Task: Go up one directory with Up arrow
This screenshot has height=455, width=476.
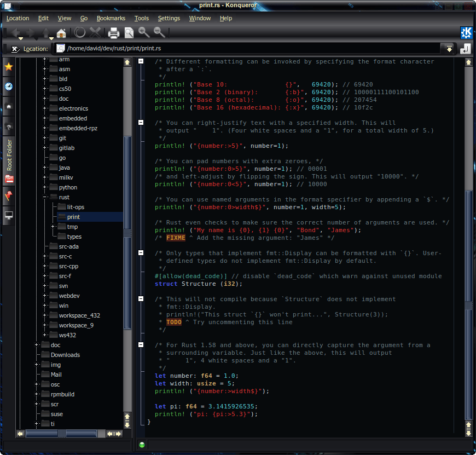Action: 45,32
